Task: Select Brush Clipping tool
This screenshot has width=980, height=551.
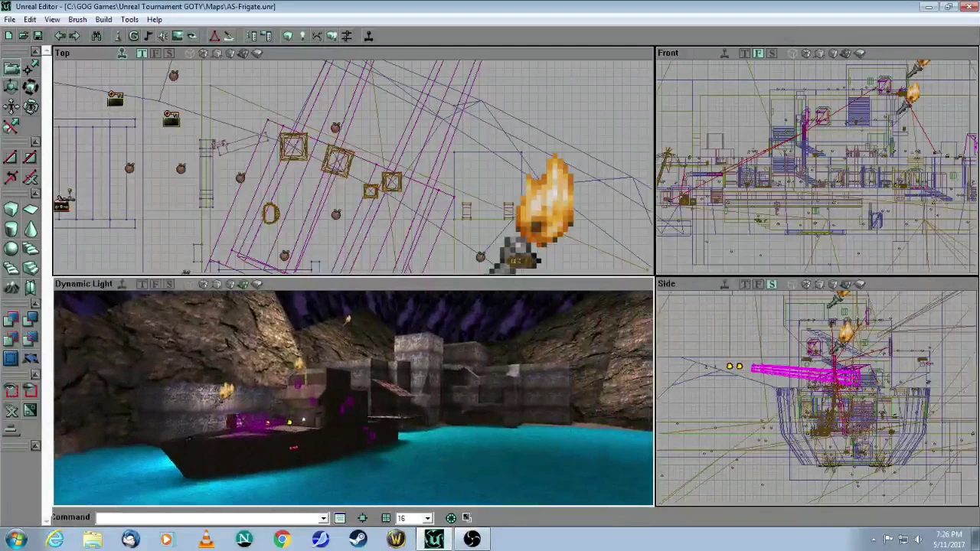Action: (11, 126)
